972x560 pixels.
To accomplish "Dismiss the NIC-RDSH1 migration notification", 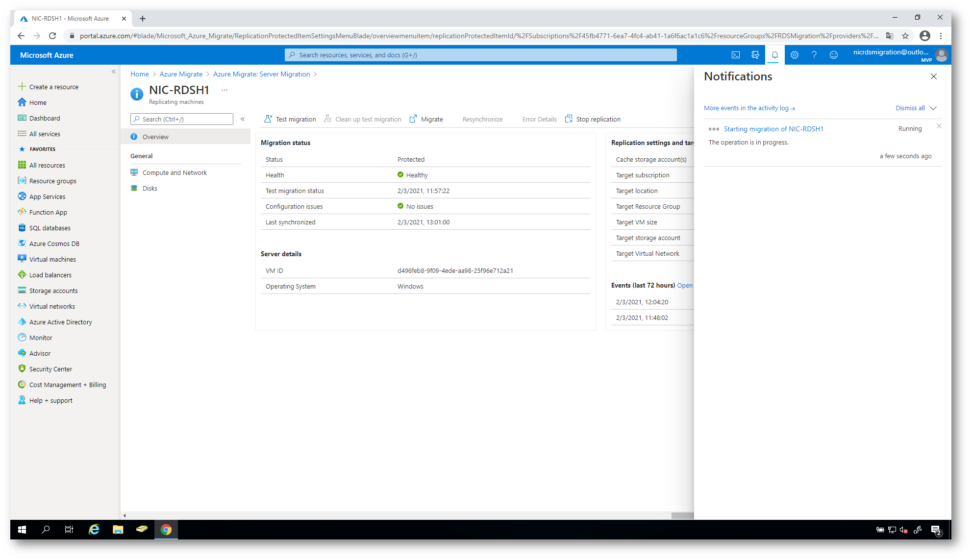I will [x=939, y=126].
